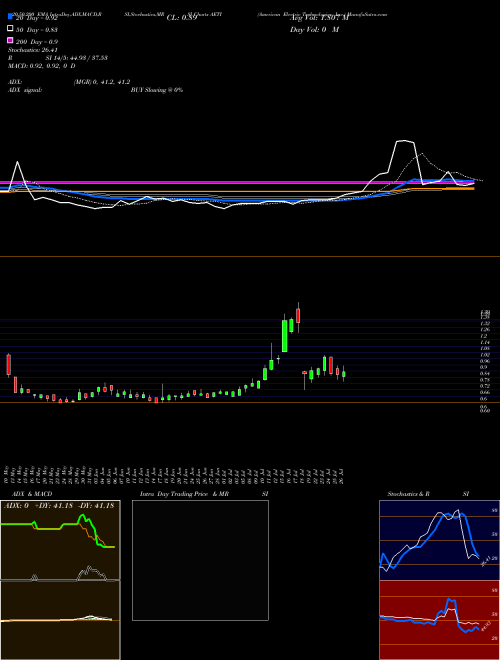Click the "BUY Slowing @ 0%" signal text
This screenshot has width=500, height=660.
(x=157, y=90)
